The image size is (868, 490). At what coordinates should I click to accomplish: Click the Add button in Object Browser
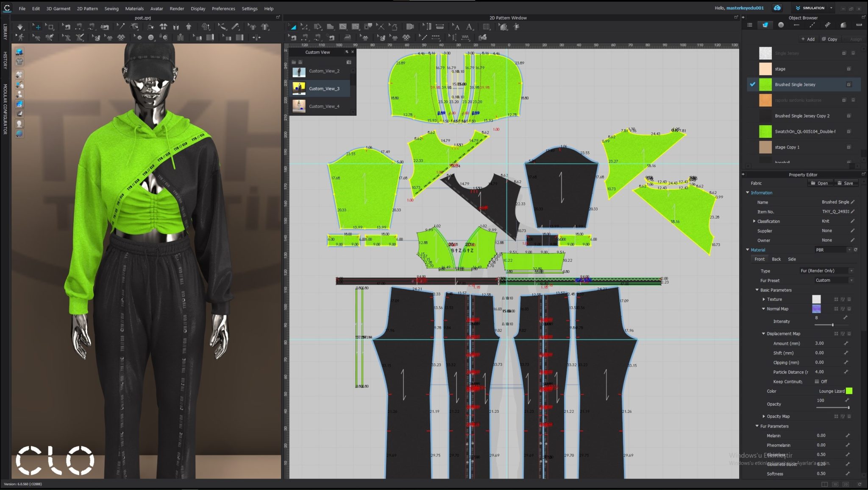tap(808, 39)
